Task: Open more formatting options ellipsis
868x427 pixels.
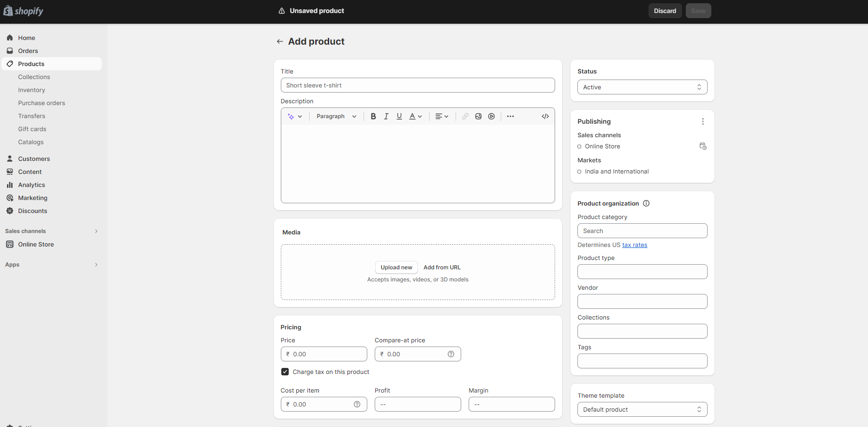Action: coord(510,116)
